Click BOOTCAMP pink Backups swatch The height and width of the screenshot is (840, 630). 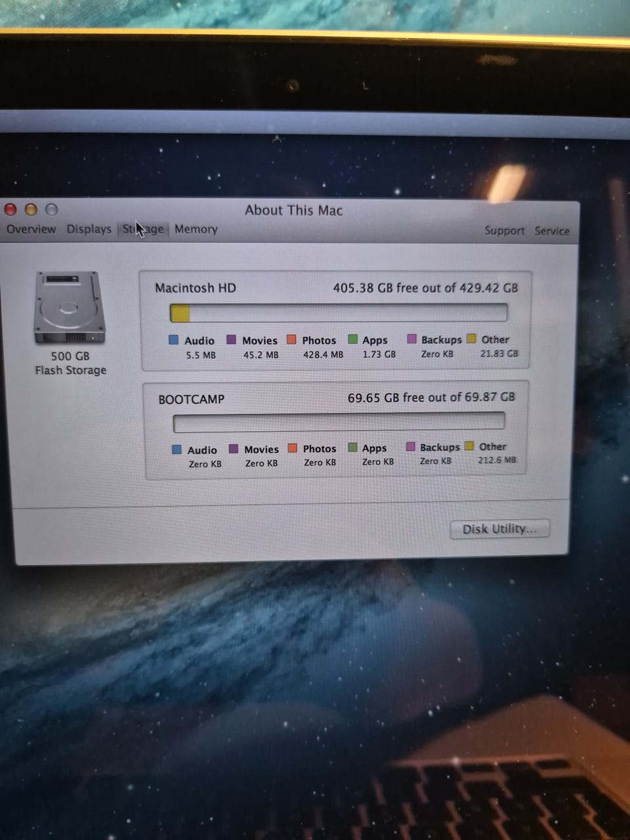tap(411, 447)
